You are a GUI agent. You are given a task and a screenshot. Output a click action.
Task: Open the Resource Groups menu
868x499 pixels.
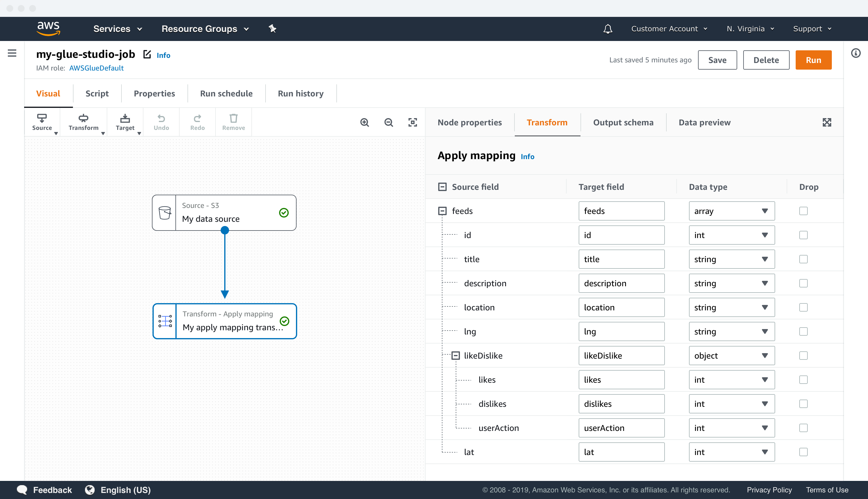coord(205,29)
